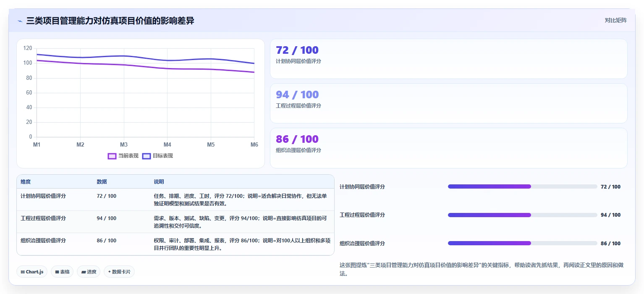
Task: Click the 数据 column header
Action: pyautogui.click(x=102, y=182)
